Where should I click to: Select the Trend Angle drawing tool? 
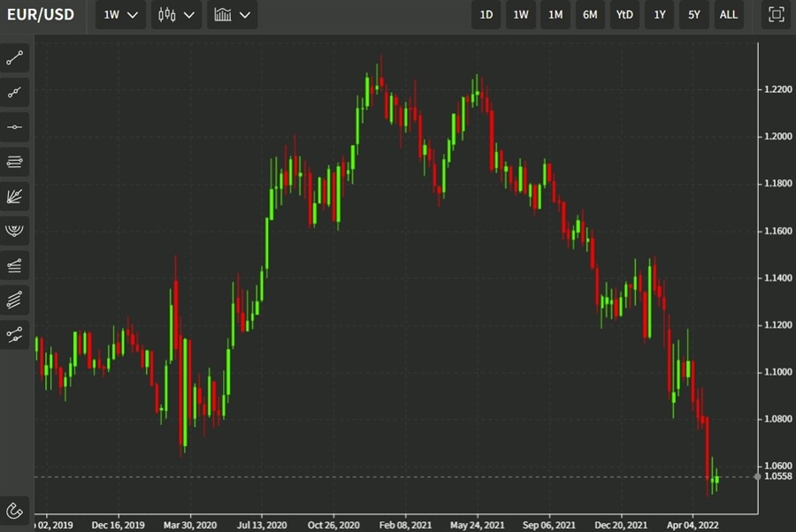[x=13, y=92]
